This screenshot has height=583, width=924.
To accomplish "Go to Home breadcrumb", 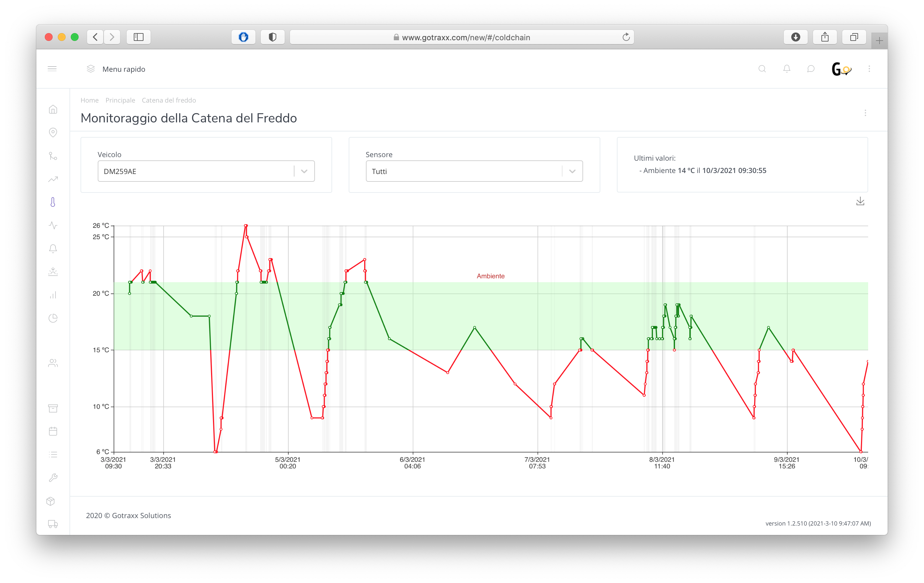I will click(89, 100).
